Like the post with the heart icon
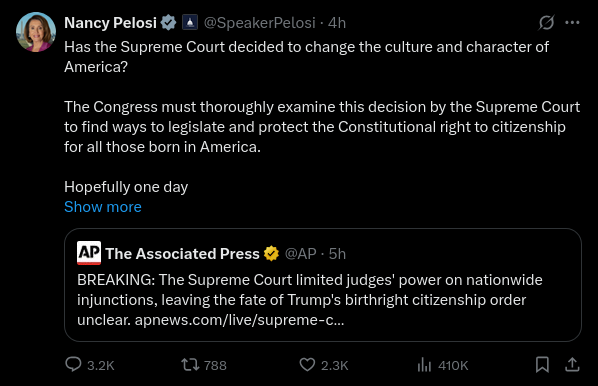The width and height of the screenshot is (598, 386). pos(307,365)
